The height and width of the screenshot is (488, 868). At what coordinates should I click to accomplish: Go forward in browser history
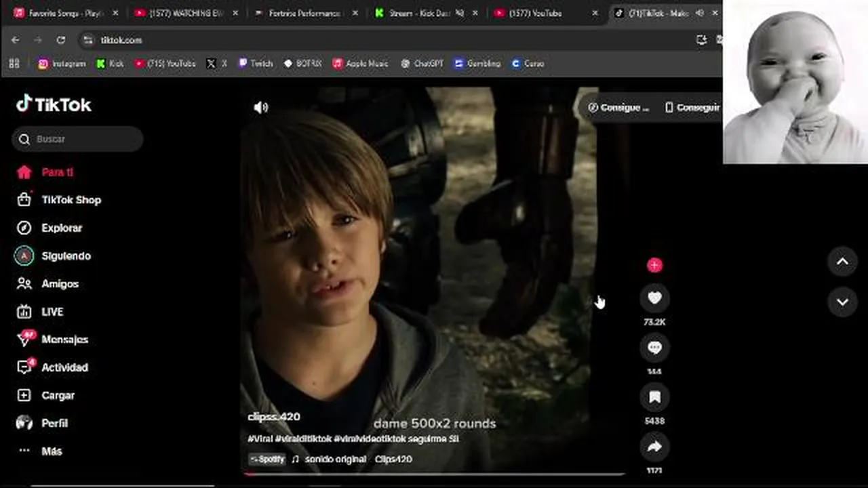click(x=37, y=40)
